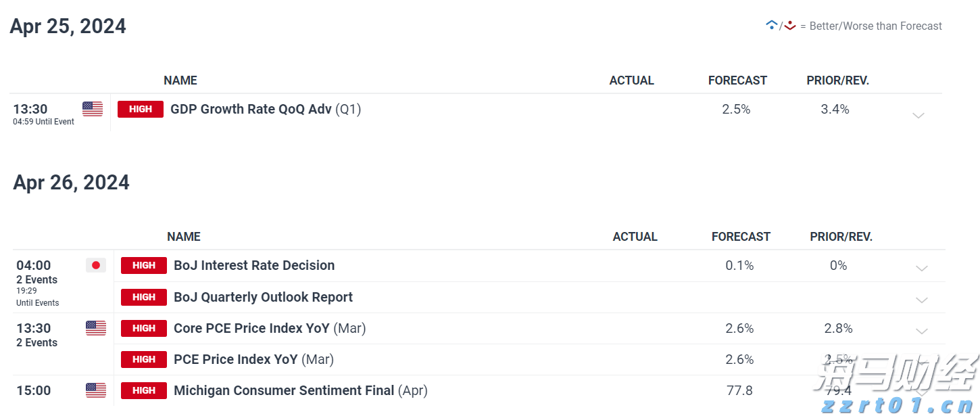This screenshot has width=980, height=416.
Task: Expand the BoJ Interest Rate Decision details
Action: (921, 269)
